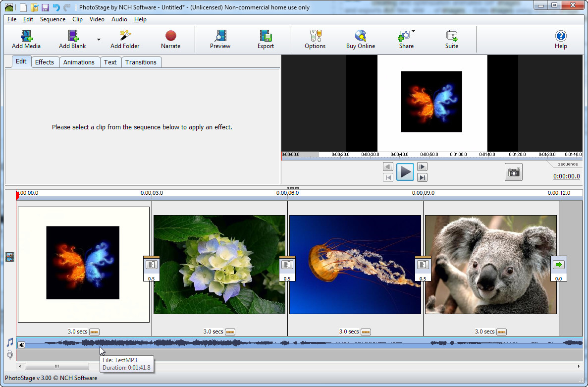The image size is (588, 387).
Task: Toggle the audio track speaker mute icon
Action: click(x=21, y=344)
